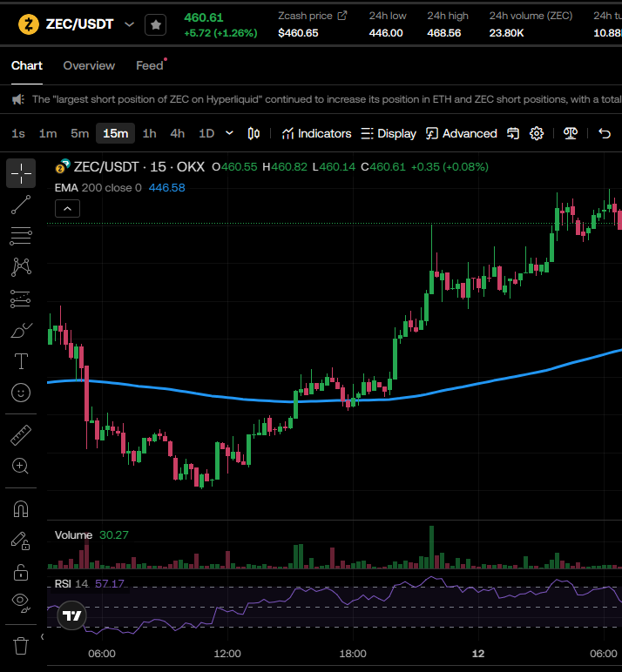
Task: Click the 24h high value 468.56
Action: click(443, 33)
